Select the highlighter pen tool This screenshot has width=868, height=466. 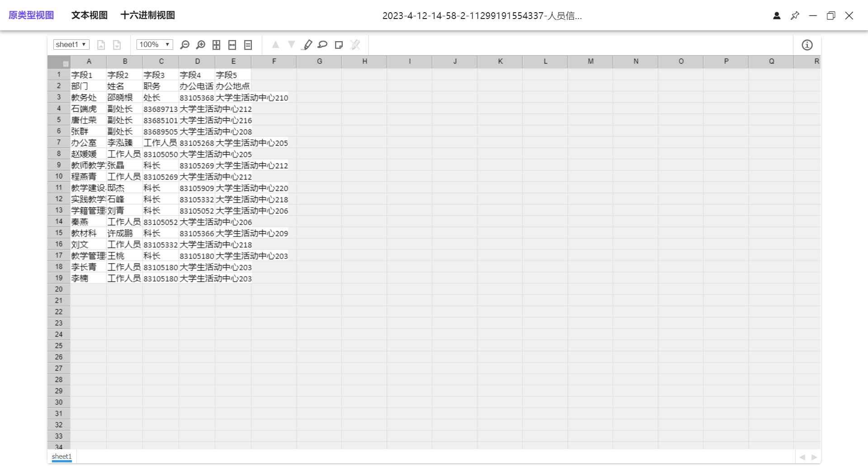click(x=307, y=45)
